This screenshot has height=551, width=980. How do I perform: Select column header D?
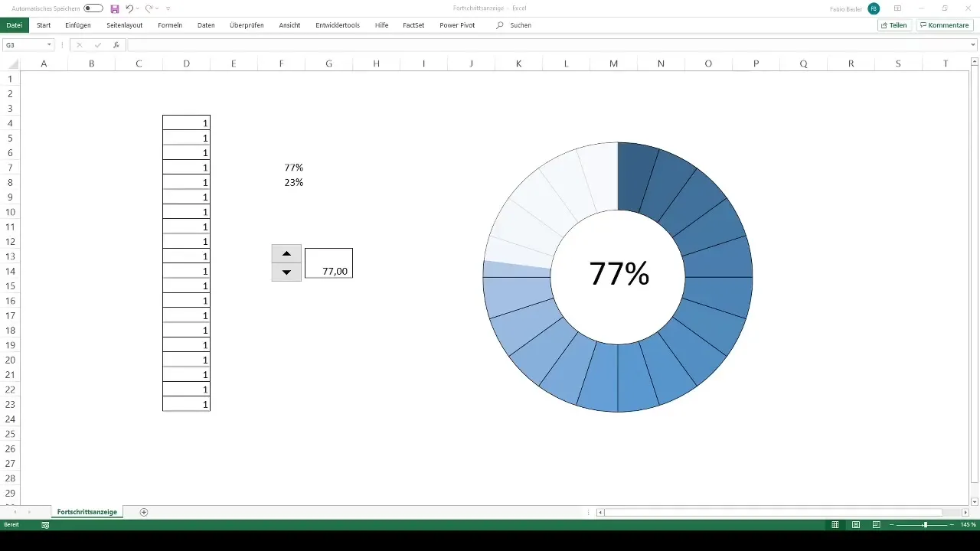click(186, 64)
